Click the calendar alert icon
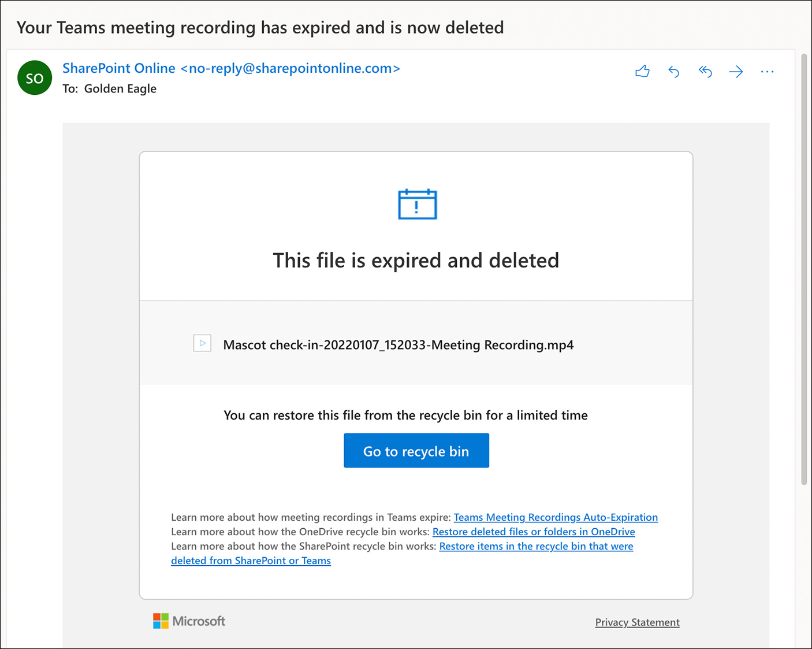This screenshot has height=649, width=812. coord(417,204)
